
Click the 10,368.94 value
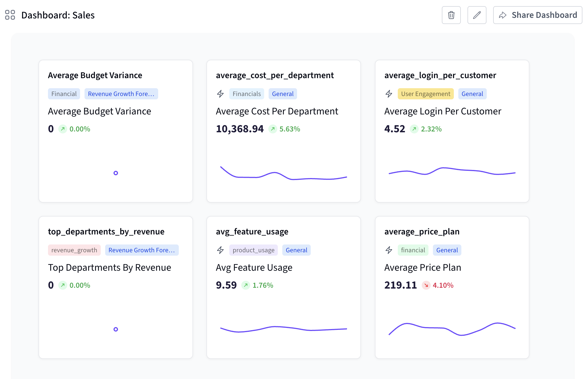240,129
